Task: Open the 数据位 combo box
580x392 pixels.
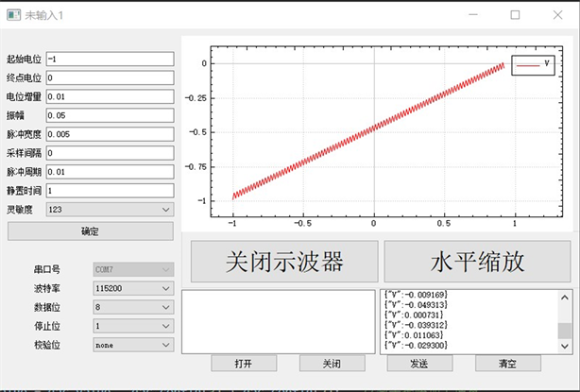Action: (133, 307)
